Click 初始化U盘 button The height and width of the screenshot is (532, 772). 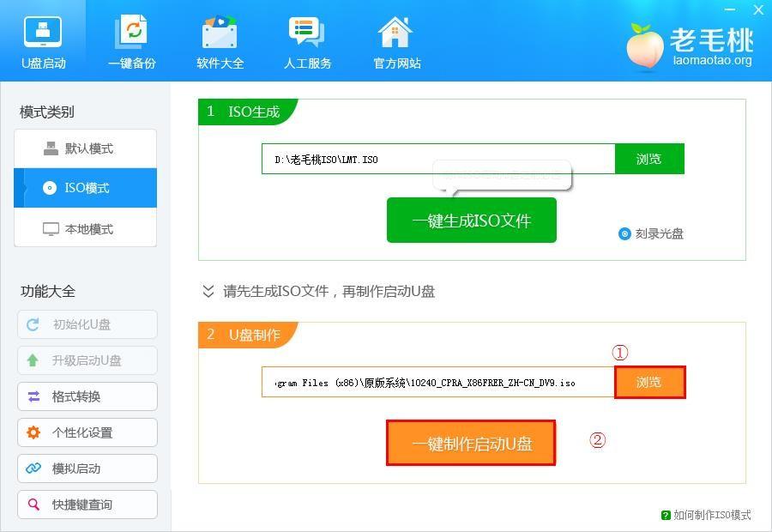(87, 324)
